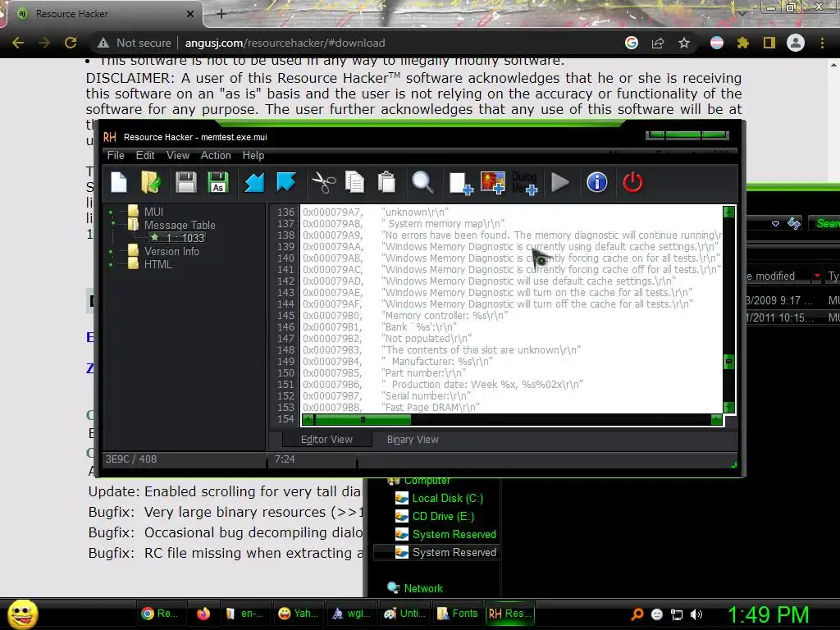This screenshot has width=840, height=630.
Task: Click the smiley Start button
Action: pos(23,614)
